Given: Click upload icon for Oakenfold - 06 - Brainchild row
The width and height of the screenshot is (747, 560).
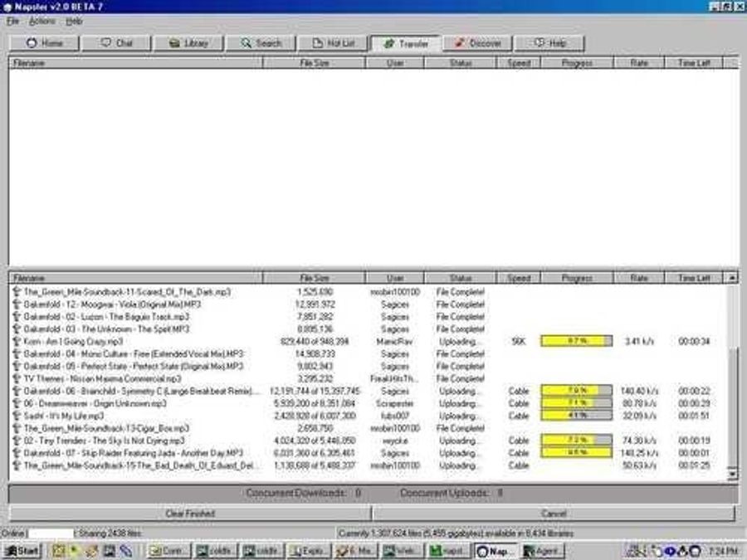Looking at the screenshot, I should (17, 391).
